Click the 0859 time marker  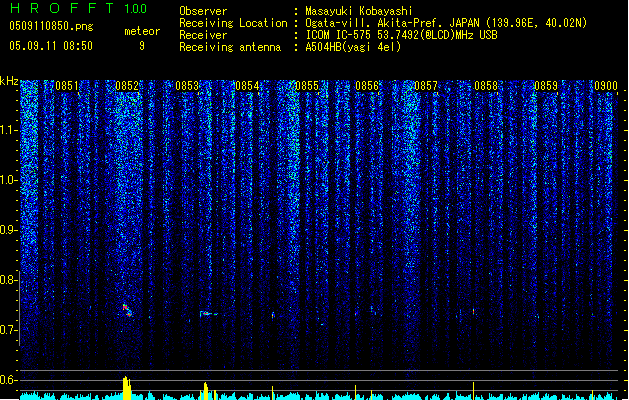tap(546, 86)
